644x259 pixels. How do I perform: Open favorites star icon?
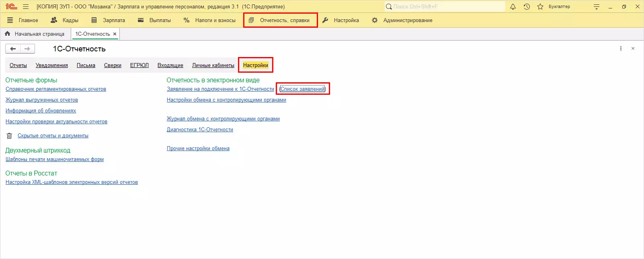click(x=540, y=6)
